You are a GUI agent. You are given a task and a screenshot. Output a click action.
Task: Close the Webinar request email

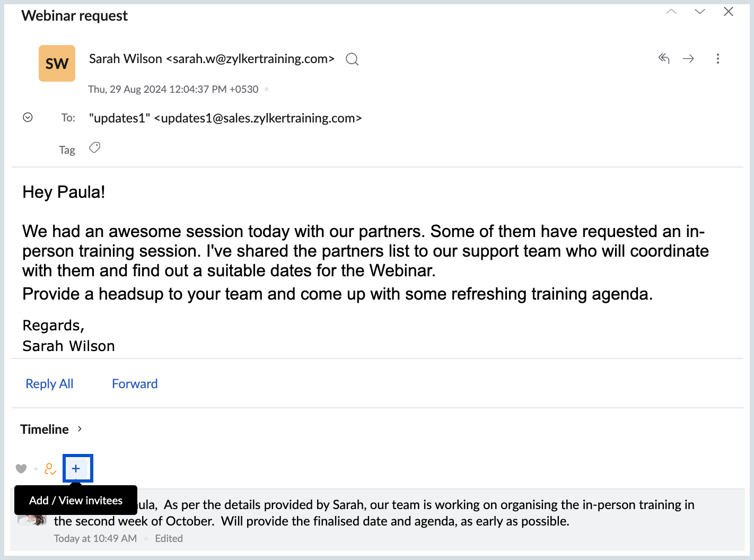click(729, 12)
